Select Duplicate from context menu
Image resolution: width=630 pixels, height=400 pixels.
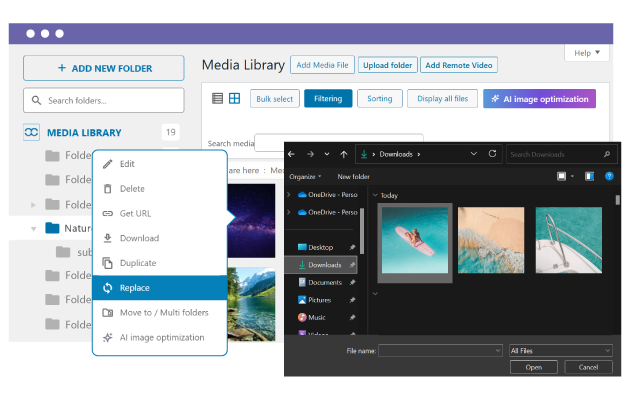click(x=138, y=263)
